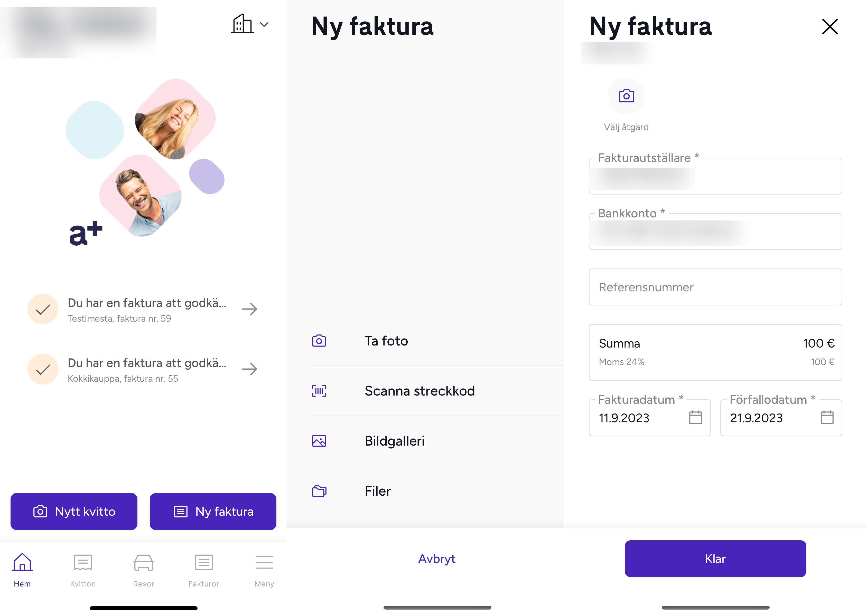Tap the Ny faktura button
Screen dimensions: 867x616
click(x=213, y=511)
